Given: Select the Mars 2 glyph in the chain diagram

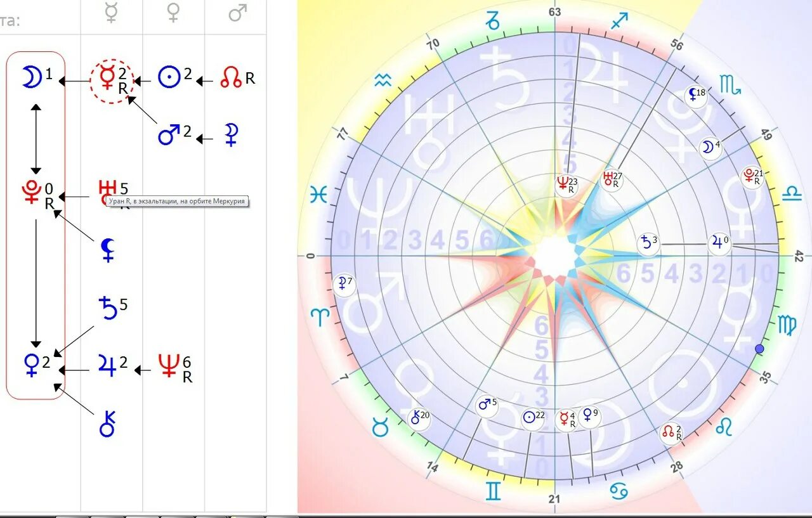Looking at the screenshot, I should coord(169,134).
